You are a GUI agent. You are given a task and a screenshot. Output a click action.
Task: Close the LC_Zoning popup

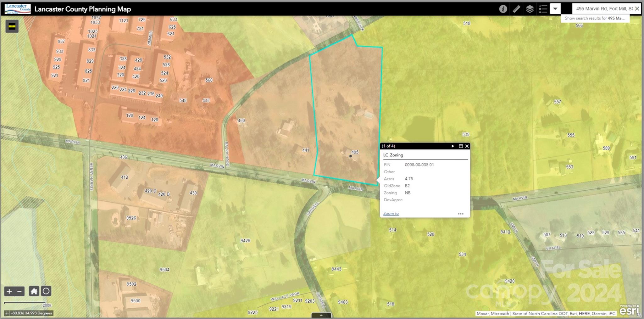pyautogui.click(x=467, y=146)
